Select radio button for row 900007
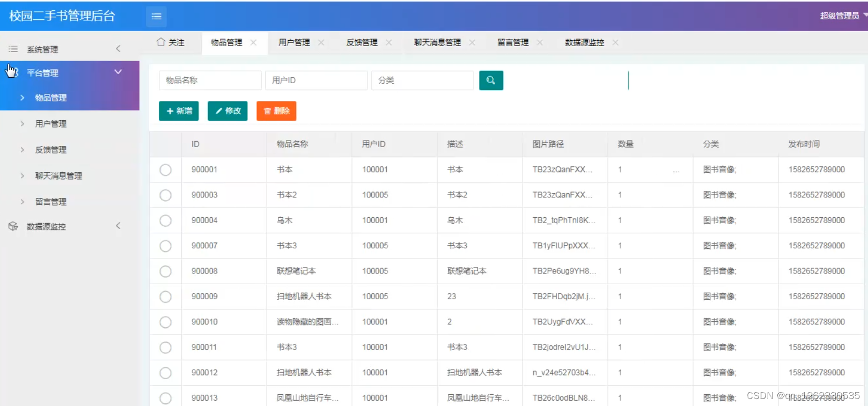 pos(166,246)
